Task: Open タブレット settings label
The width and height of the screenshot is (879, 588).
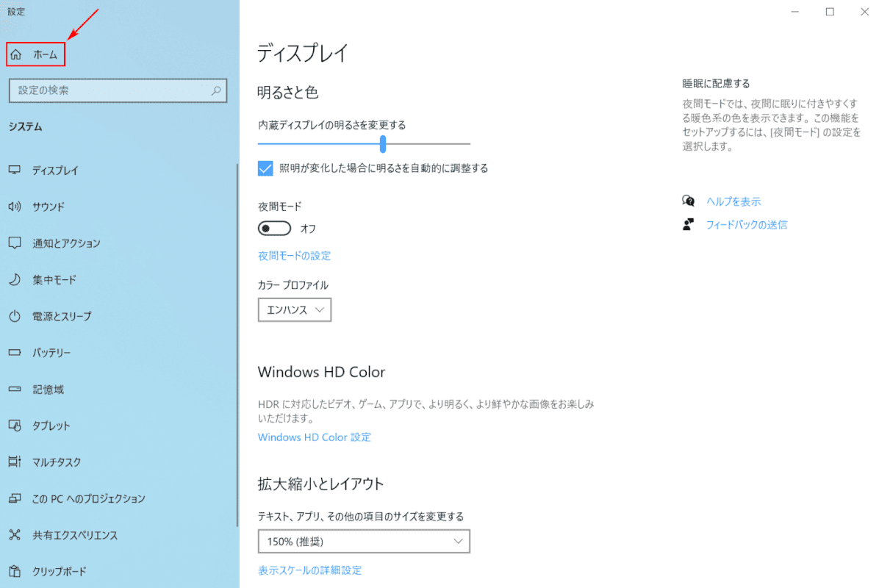Action: point(51,426)
